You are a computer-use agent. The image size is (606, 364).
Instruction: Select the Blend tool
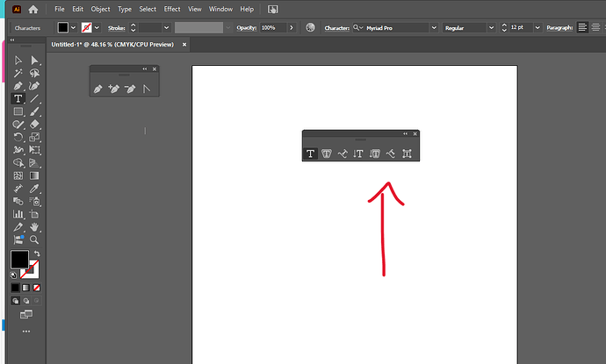18,201
